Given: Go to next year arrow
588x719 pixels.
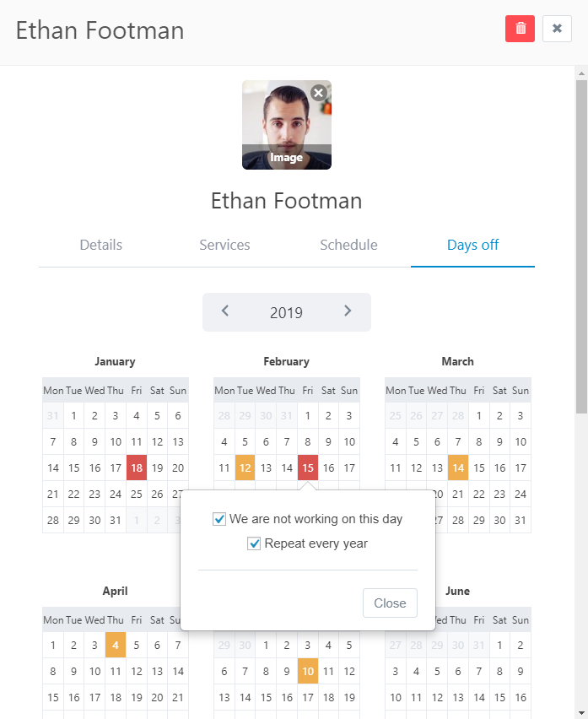Looking at the screenshot, I should [x=348, y=311].
